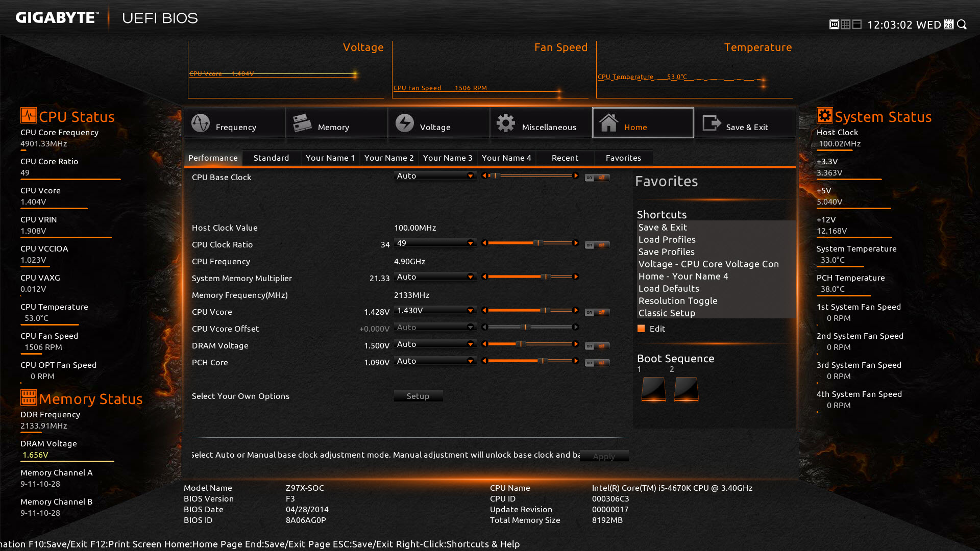Decrease DRAM Voltage with the left arrow

click(484, 344)
